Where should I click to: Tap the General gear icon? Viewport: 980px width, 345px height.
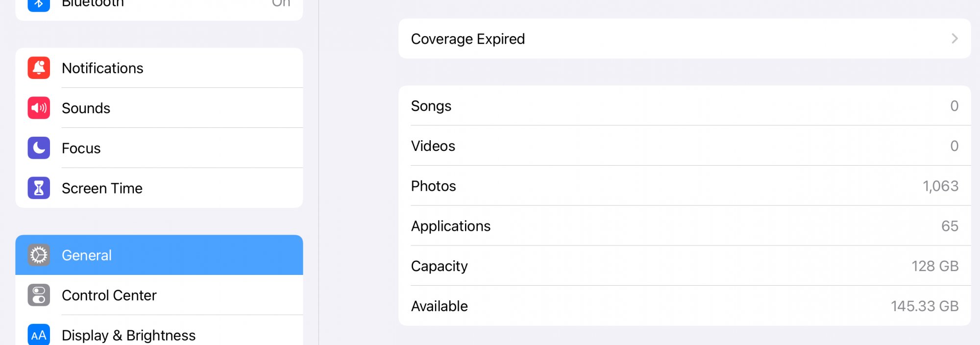[x=39, y=255]
